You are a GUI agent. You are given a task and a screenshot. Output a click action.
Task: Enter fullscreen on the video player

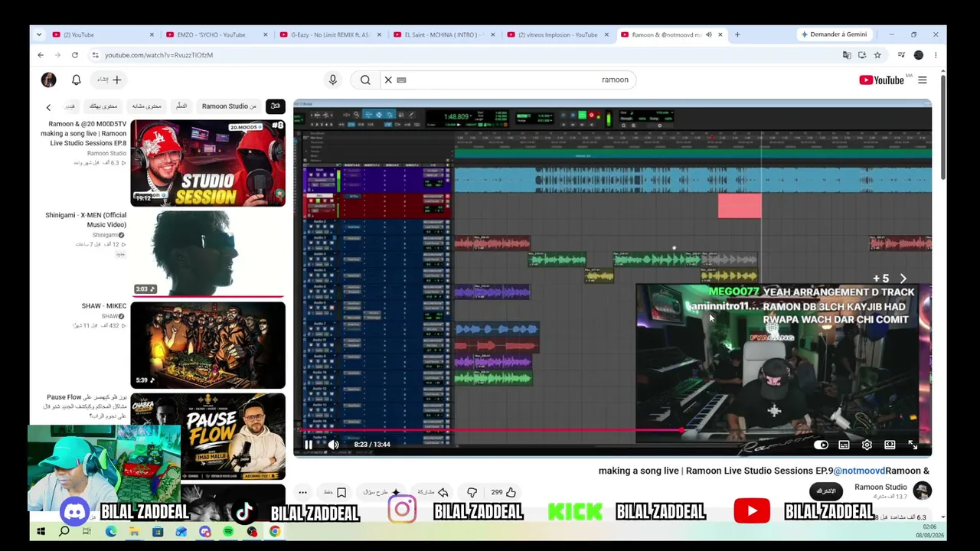tap(913, 445)
